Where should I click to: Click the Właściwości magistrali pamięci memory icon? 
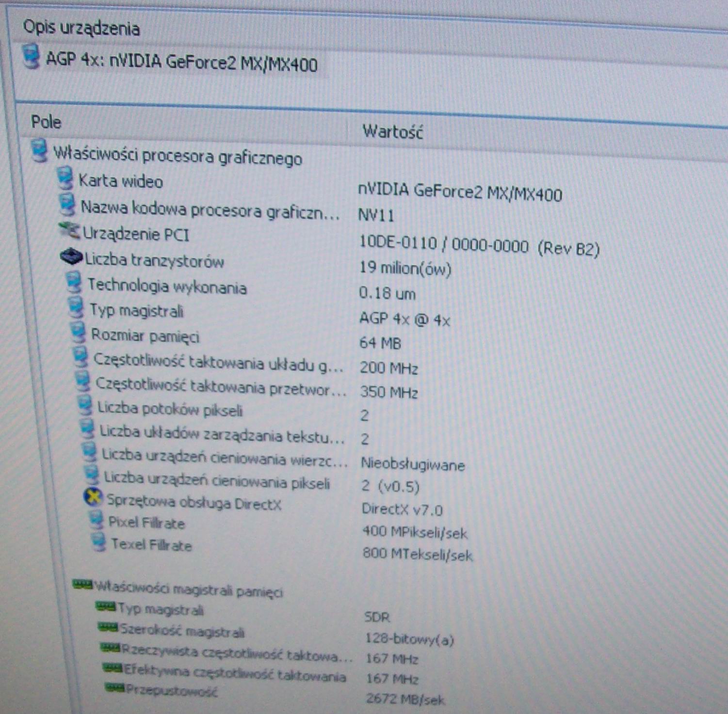coord(82,584)
